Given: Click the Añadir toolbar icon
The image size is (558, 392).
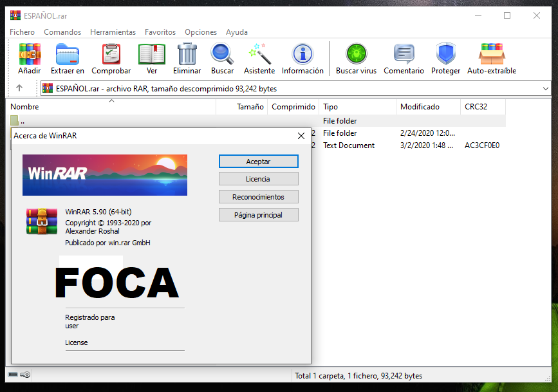Looking at the screenshot, I should tap(30, 54).
